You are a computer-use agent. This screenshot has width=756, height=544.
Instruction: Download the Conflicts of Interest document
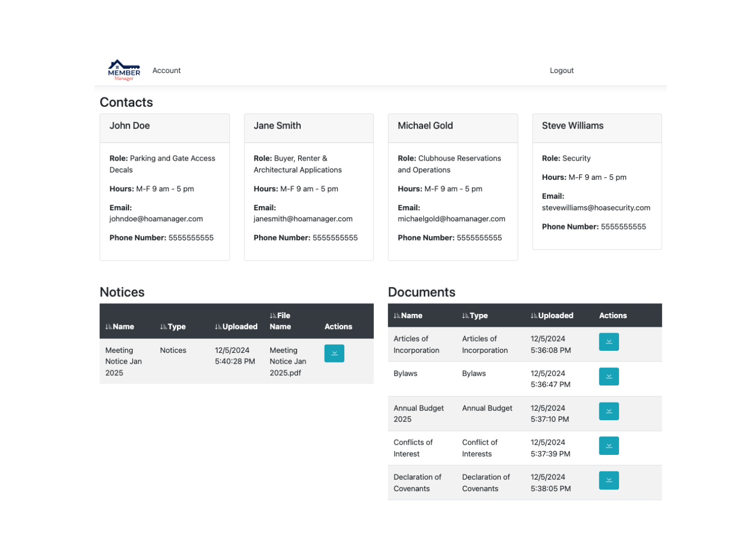click(608, 446)
